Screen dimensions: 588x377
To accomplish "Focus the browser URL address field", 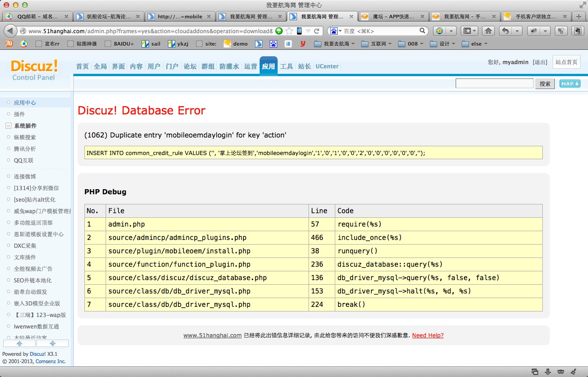I will [150, 31].
